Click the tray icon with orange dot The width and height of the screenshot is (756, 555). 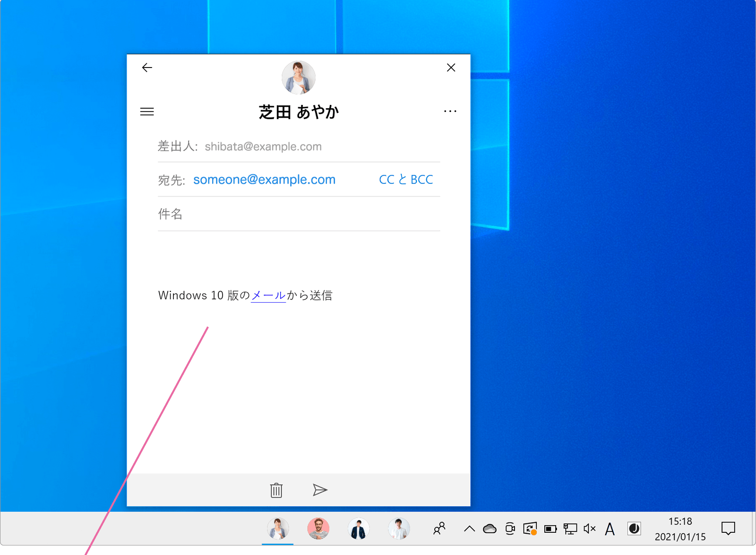pos(530,529)
